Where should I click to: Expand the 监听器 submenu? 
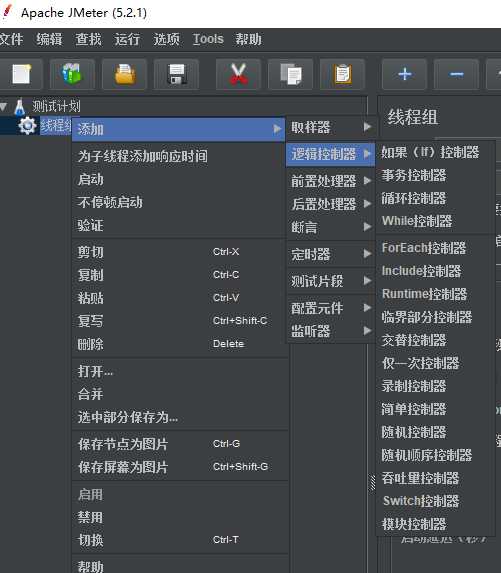[331, 331]
